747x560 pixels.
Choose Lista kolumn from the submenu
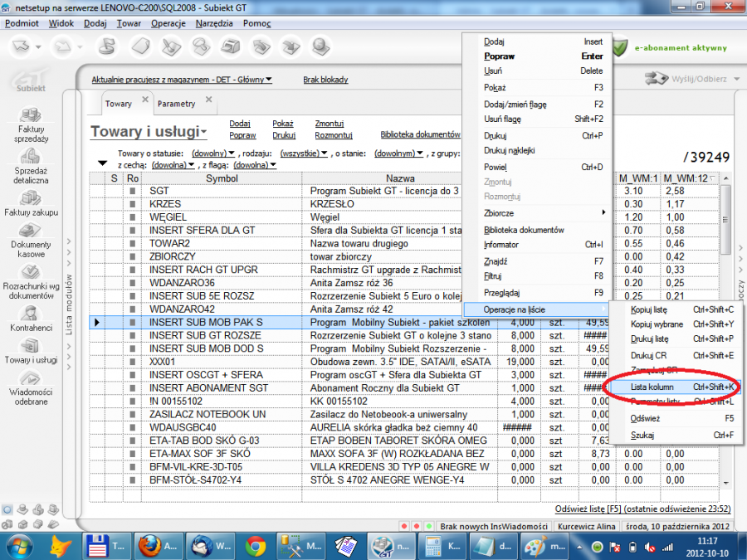[x=676, y=387]
